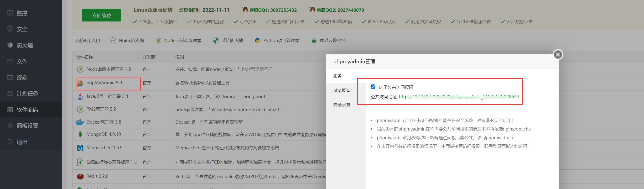644x189 pixels.
Task: Click the 著名Web端MySQL管理工具 description
Action: pyautogui.click(x=202, y=83)
